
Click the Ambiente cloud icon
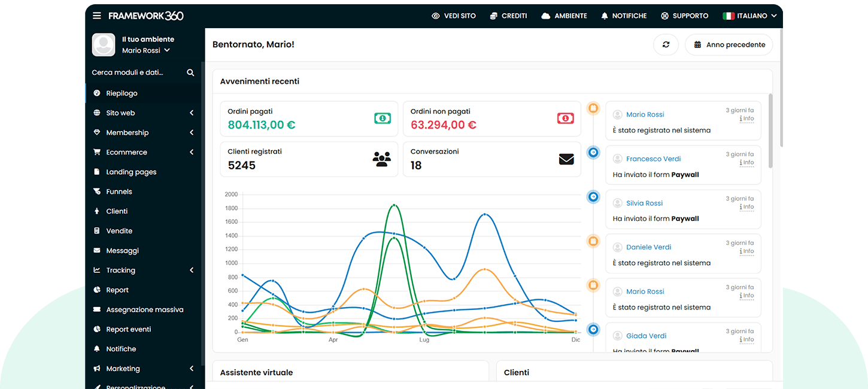[545, 16]
